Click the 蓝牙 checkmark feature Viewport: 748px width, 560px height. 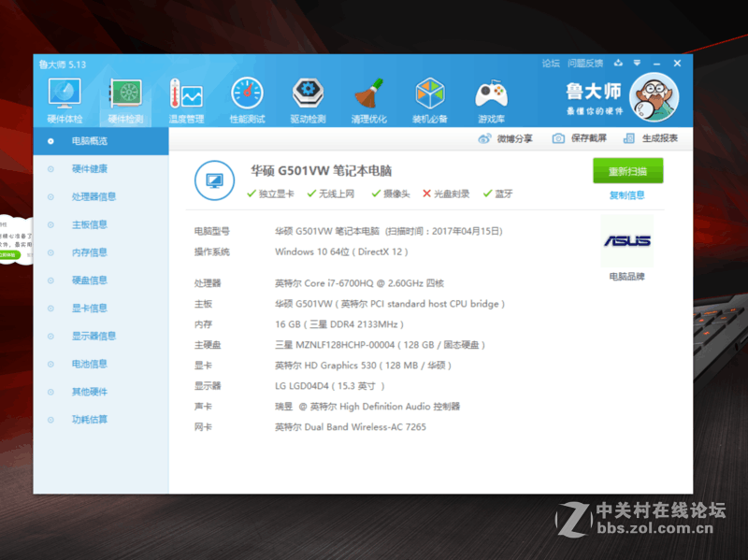[497, 194]
